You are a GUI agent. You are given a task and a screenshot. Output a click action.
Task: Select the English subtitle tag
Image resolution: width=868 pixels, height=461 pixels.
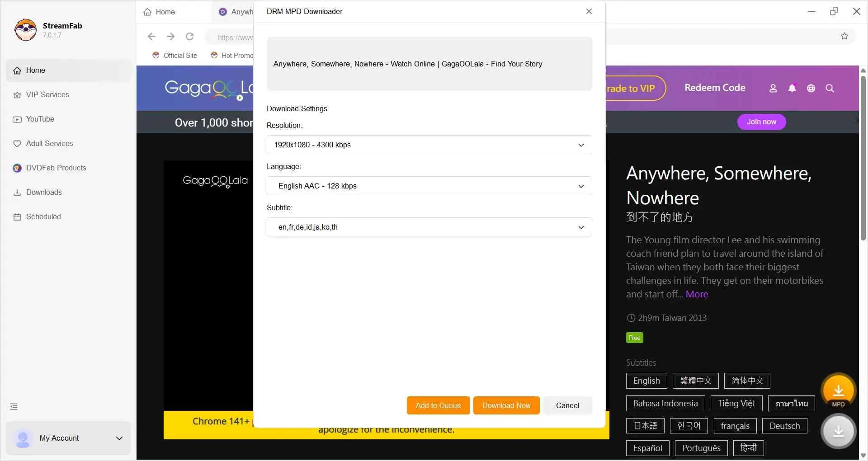(646, 381)
